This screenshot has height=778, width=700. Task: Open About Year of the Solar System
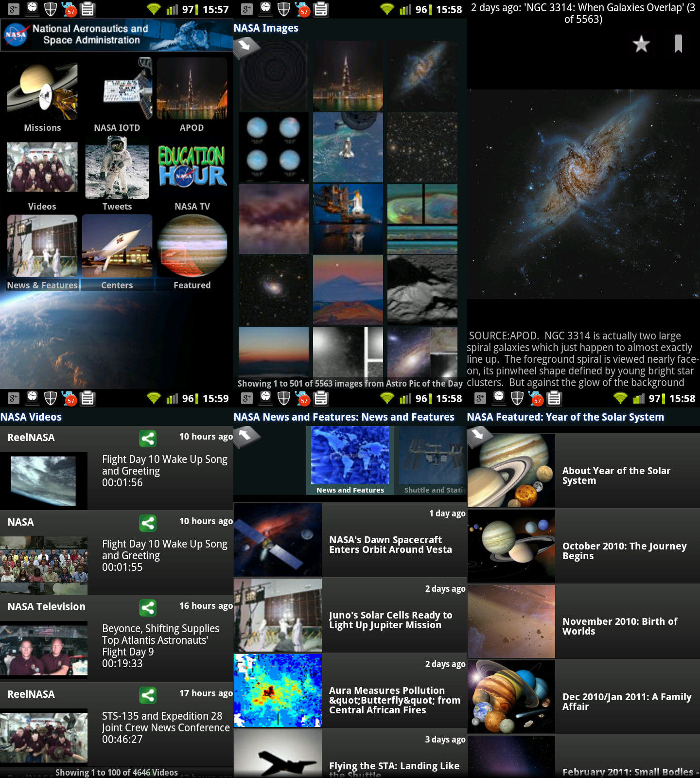tap(583, 471)
